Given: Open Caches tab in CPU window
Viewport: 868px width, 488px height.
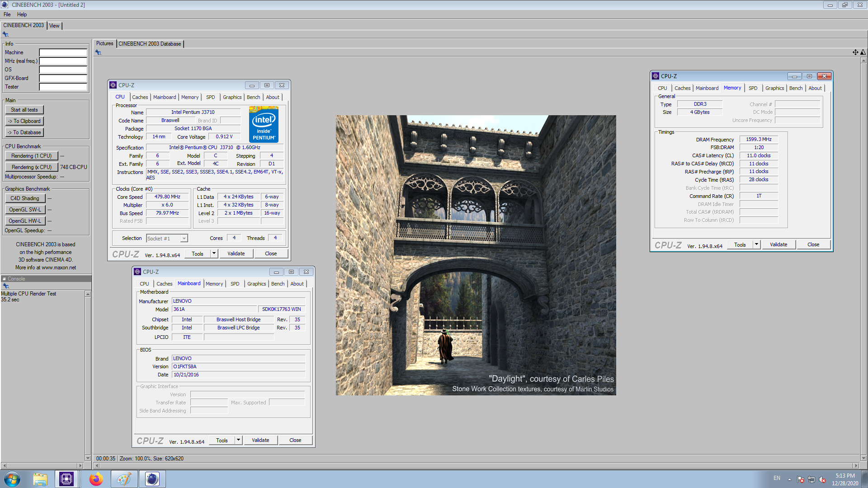Looking at the screenshot, I should pyautogui.click(x=140, y=97).
